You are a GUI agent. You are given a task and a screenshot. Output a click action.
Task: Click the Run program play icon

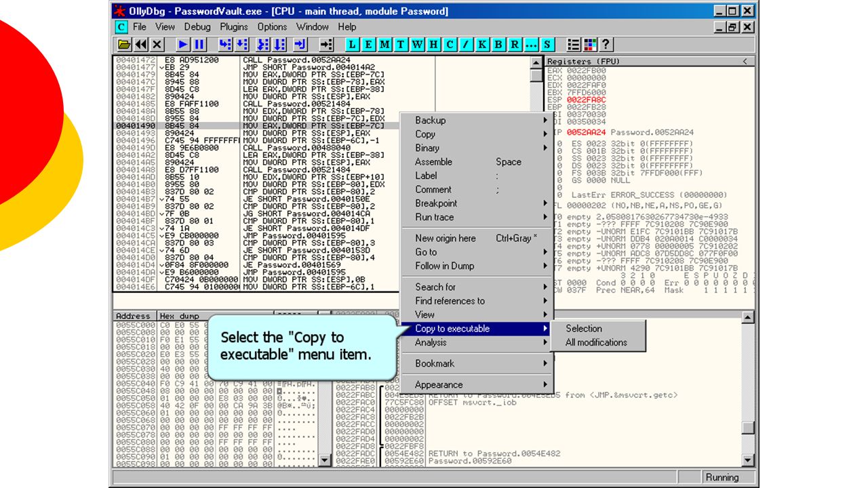(x=183, y=45)
